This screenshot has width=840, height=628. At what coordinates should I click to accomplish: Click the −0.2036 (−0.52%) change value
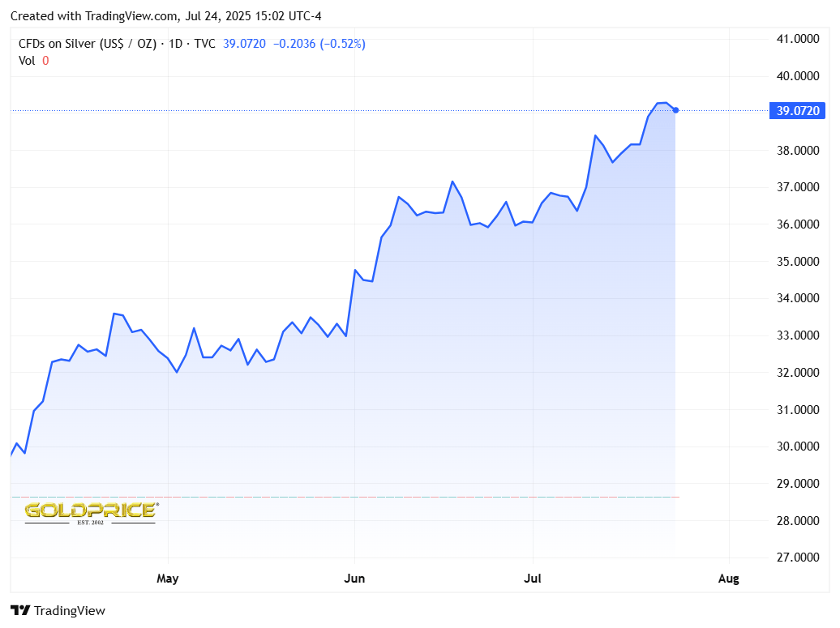click(x=318, y=44)
